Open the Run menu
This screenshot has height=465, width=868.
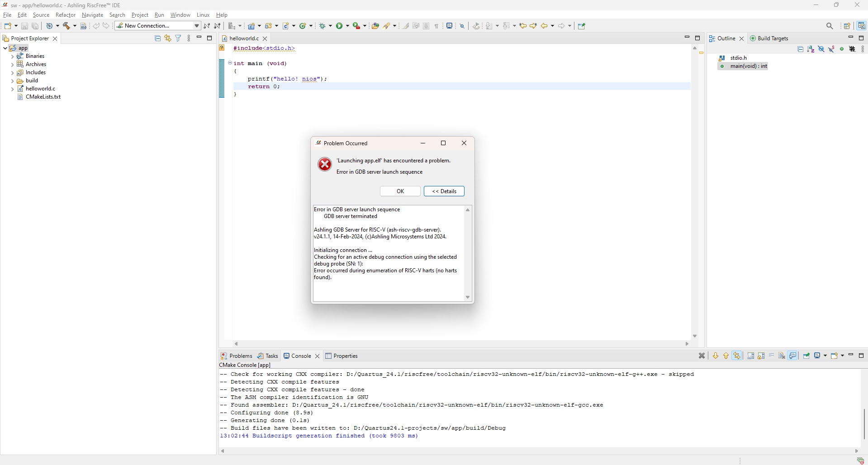(159, 15)
